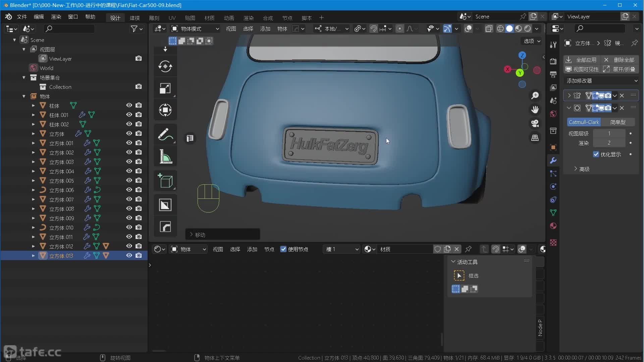Toggle X-ray display in viewport header
Viewport: 644px width, 362px height.
pos(489,29)
